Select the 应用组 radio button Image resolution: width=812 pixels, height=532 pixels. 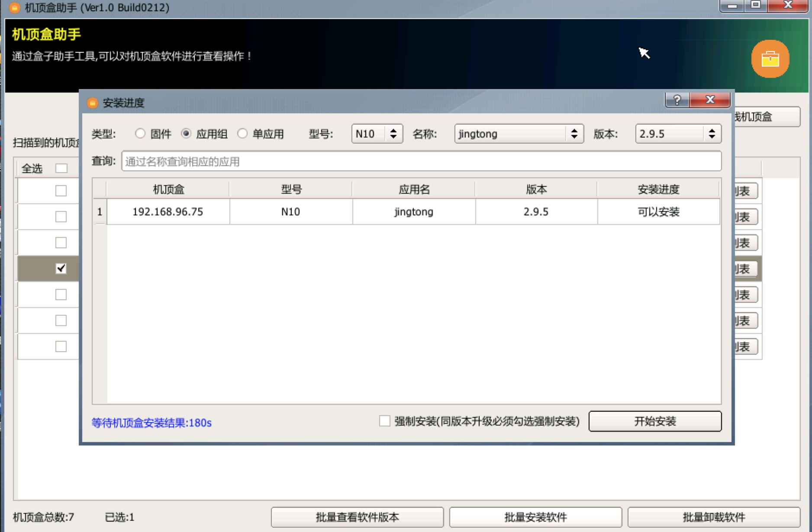[x=186, y=134]
